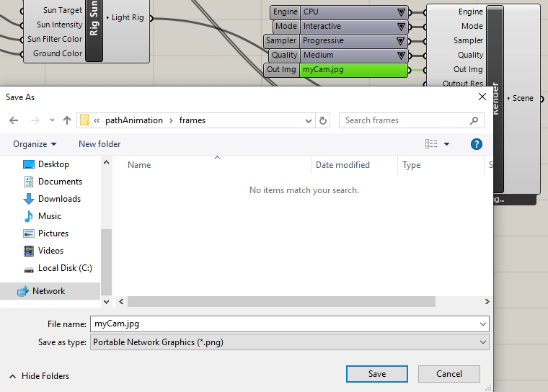Click the Desktop icon in the sidebar

[x=29, y=164]
